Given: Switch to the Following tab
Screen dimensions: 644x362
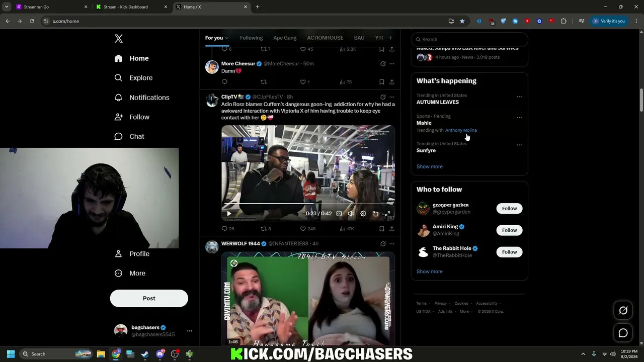Looking at the screenshot, I should point(251,38).
